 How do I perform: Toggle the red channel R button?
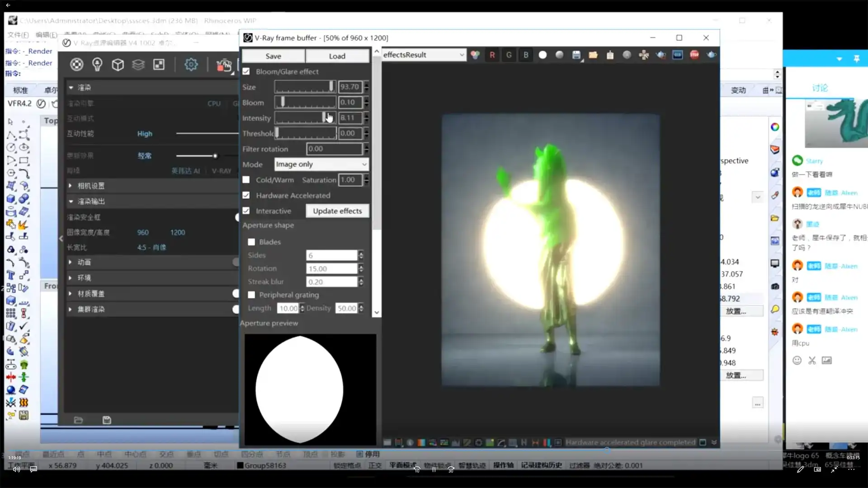492,55
